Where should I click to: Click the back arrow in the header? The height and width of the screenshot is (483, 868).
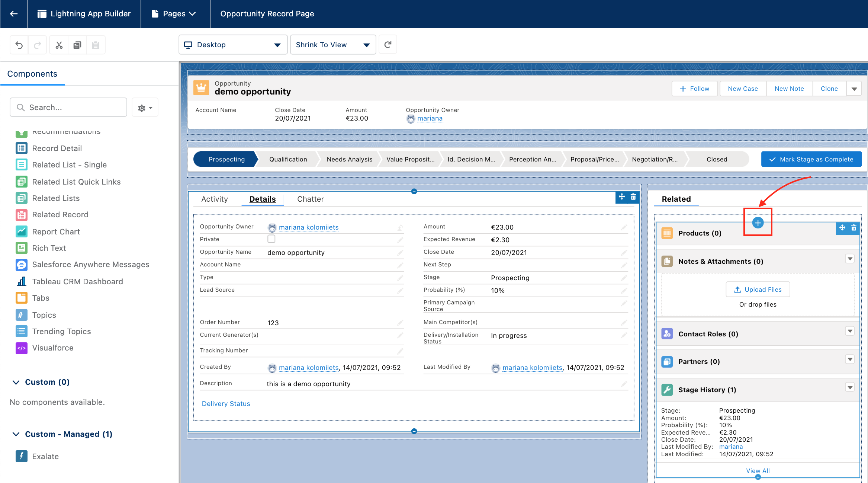[14, 14]
